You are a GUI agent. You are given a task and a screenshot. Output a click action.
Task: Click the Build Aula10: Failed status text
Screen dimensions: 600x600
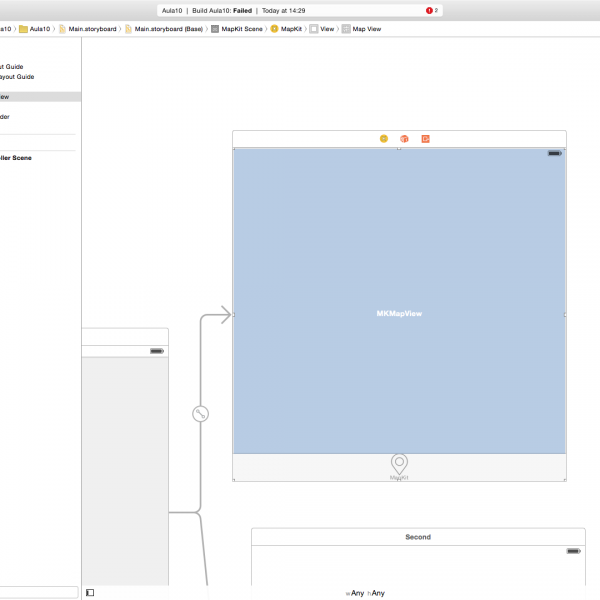coord(222,11)
